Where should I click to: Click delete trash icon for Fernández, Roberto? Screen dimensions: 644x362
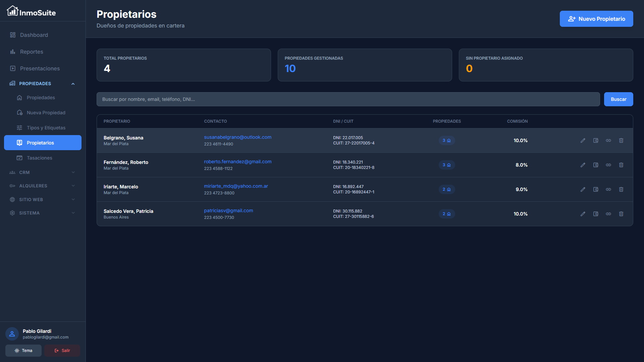pos(621,165)
